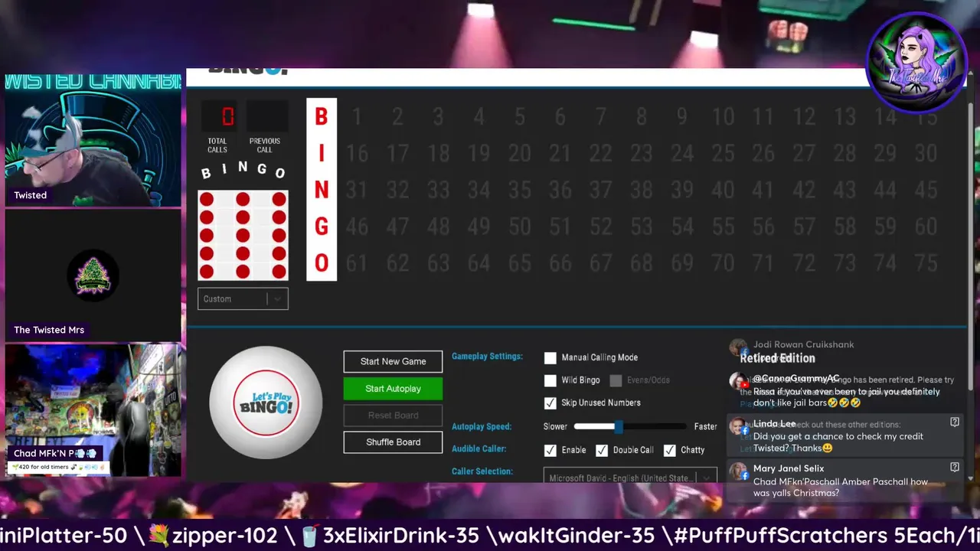Click Mary Janel Selix's chat avatar
This screenshot has width=980, height=551.
tap(738, 471)
